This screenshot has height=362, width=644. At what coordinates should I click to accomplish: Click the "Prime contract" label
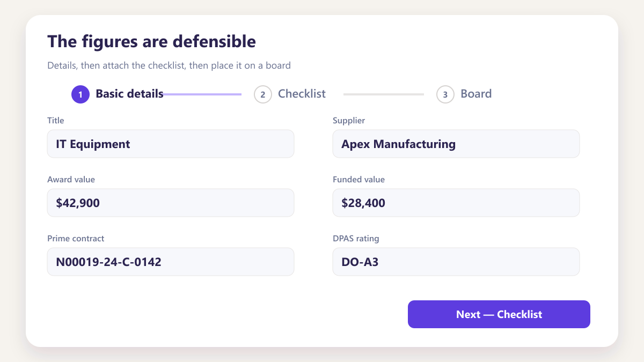coord(76,239)
